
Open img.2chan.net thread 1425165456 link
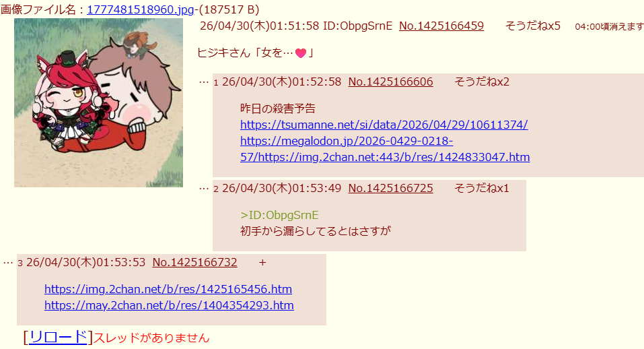[168, 289]
